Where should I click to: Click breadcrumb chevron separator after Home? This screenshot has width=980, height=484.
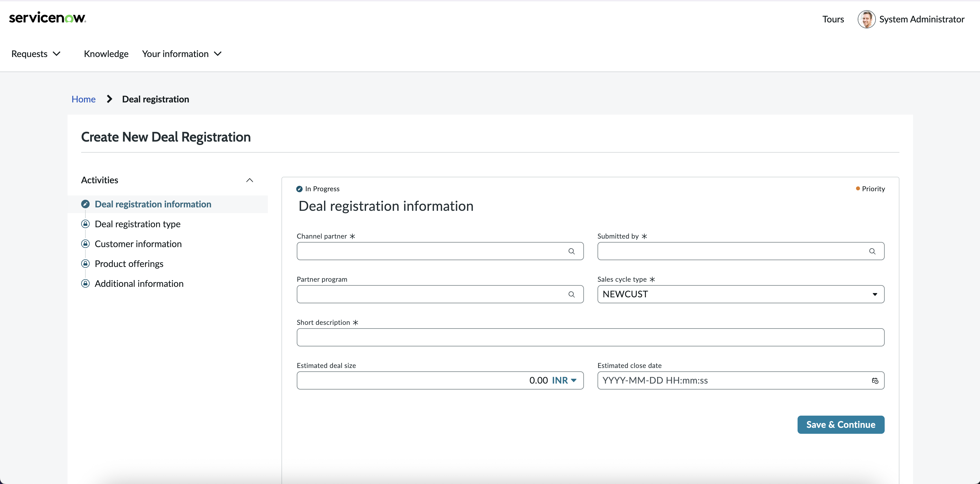pos(110,99)
